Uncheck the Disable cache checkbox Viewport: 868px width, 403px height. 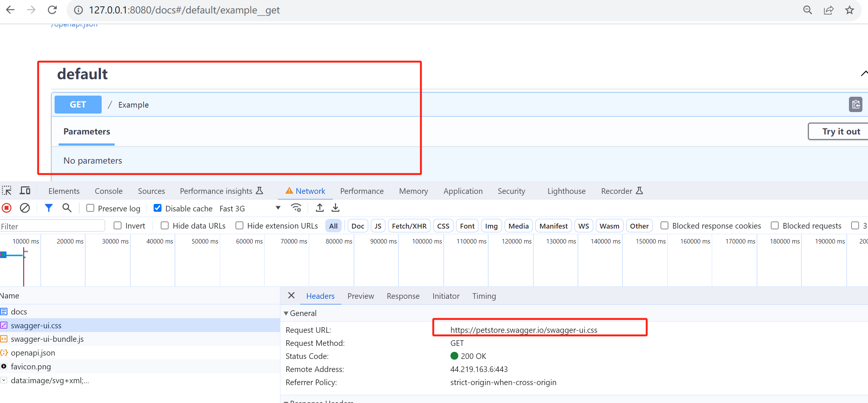coord(158,208)
